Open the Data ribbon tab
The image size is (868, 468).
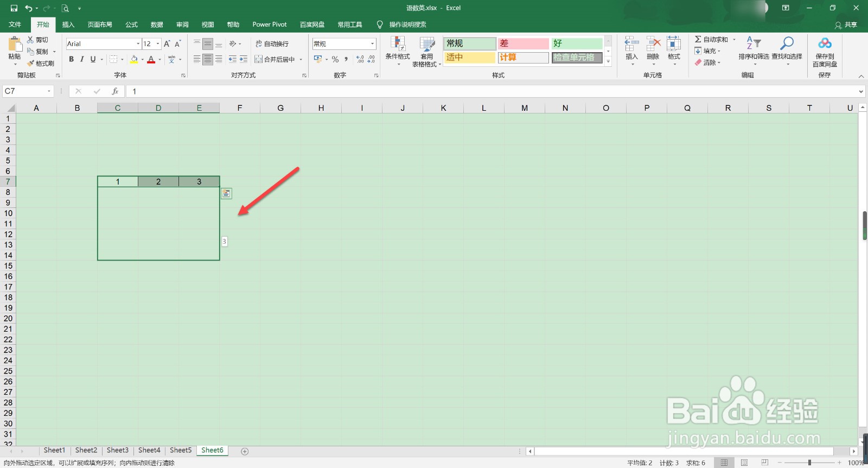(x=157, y=24)
